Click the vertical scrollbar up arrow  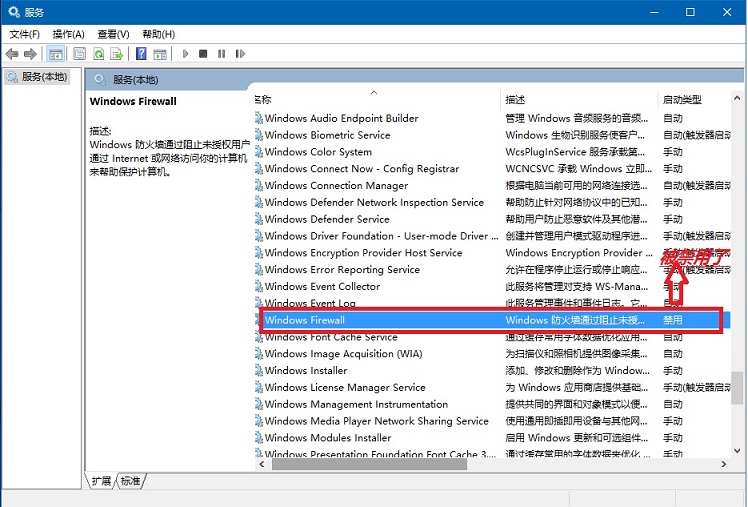(x=737, y=98)
